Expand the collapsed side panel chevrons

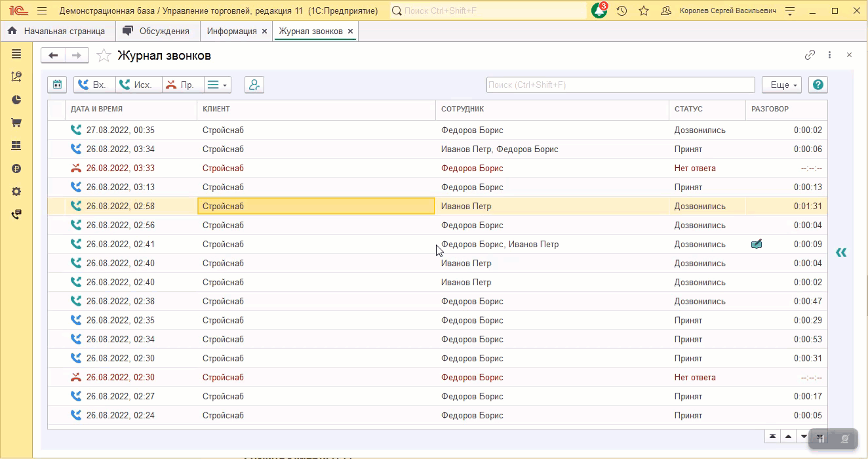point(841,252)
